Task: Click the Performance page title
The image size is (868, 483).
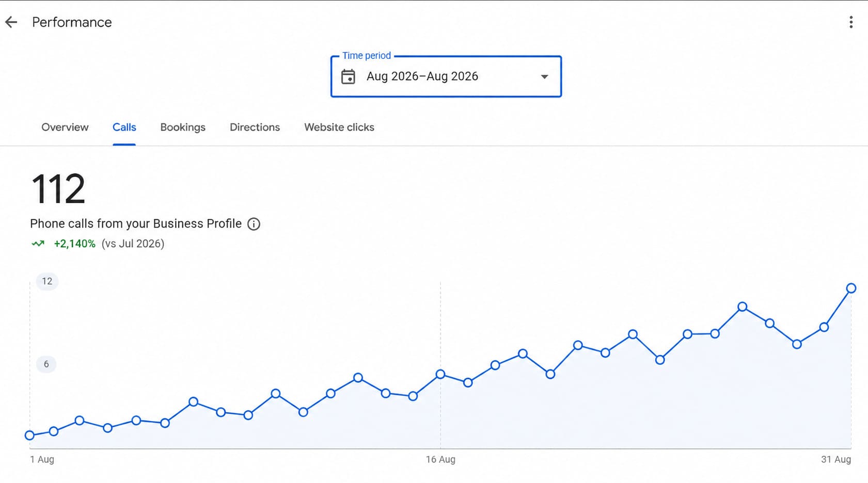Action: [72, 22]
